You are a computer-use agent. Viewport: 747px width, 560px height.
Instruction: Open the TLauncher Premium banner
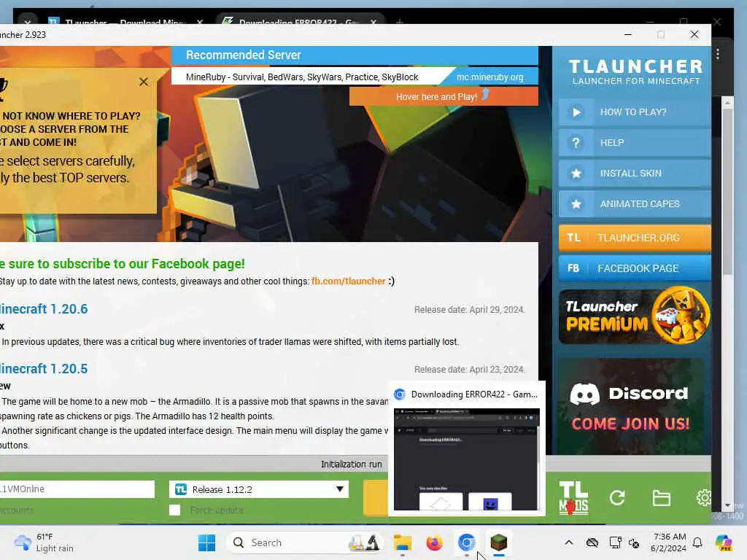tap(635, 315)
